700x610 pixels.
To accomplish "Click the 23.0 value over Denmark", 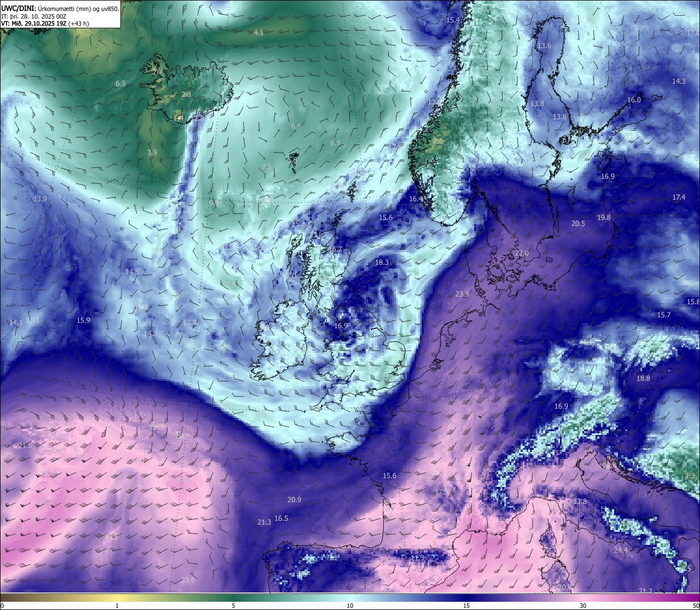I will tap(522, 253).
